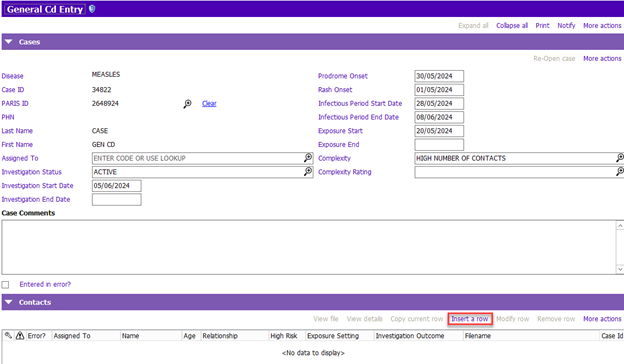Collapse the Cases section triangle

tap(9, 42)
